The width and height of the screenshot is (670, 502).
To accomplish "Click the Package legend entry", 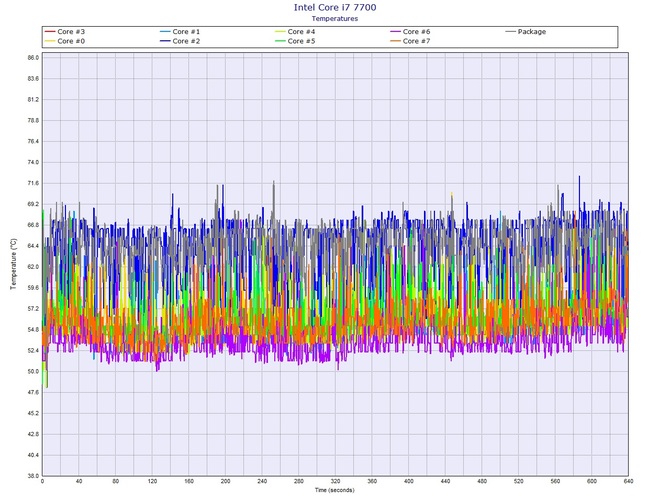I will click(x=526, y=32).
